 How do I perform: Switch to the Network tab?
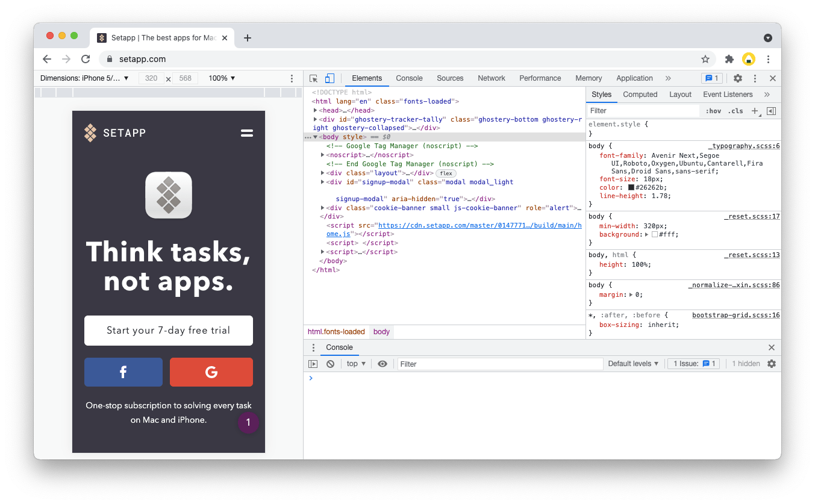coord(492,78)
